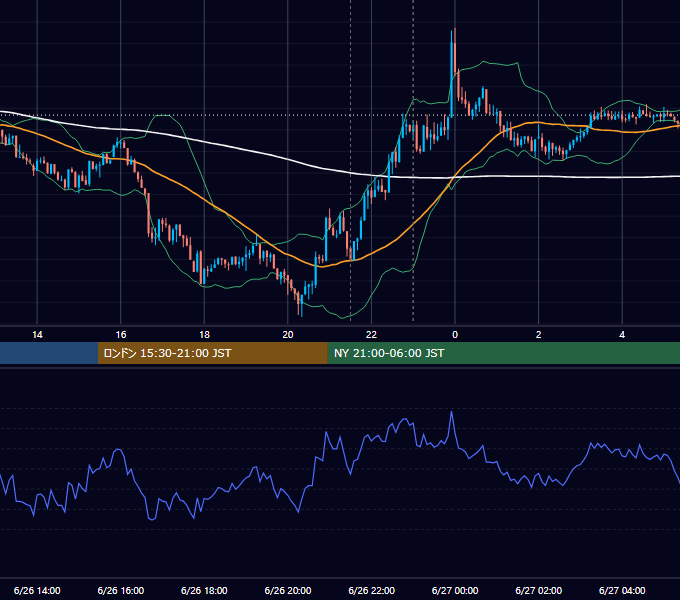Click the 6/26 18:00 date label
Viewport: 680px width, 600px height.
coord(204,590)
